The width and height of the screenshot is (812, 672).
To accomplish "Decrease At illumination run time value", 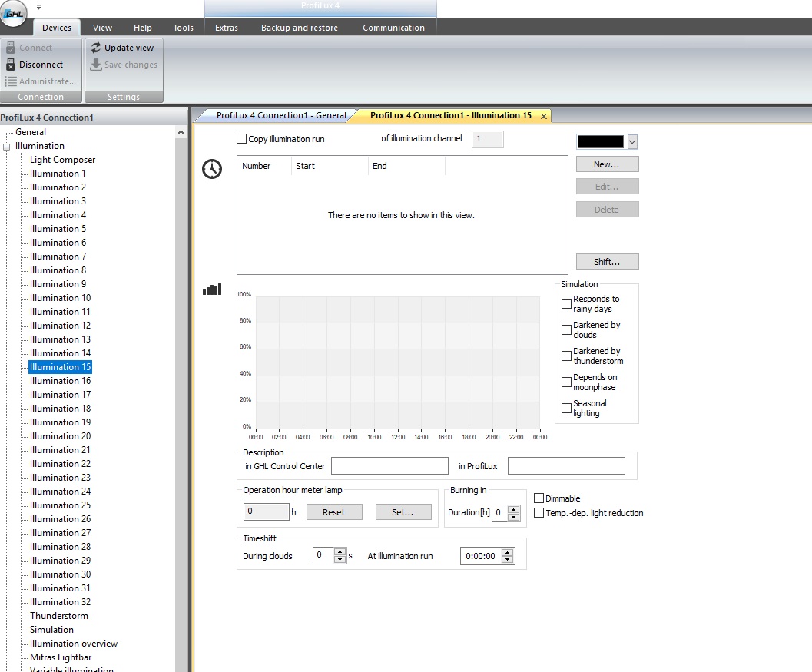I will coord(508,560).
